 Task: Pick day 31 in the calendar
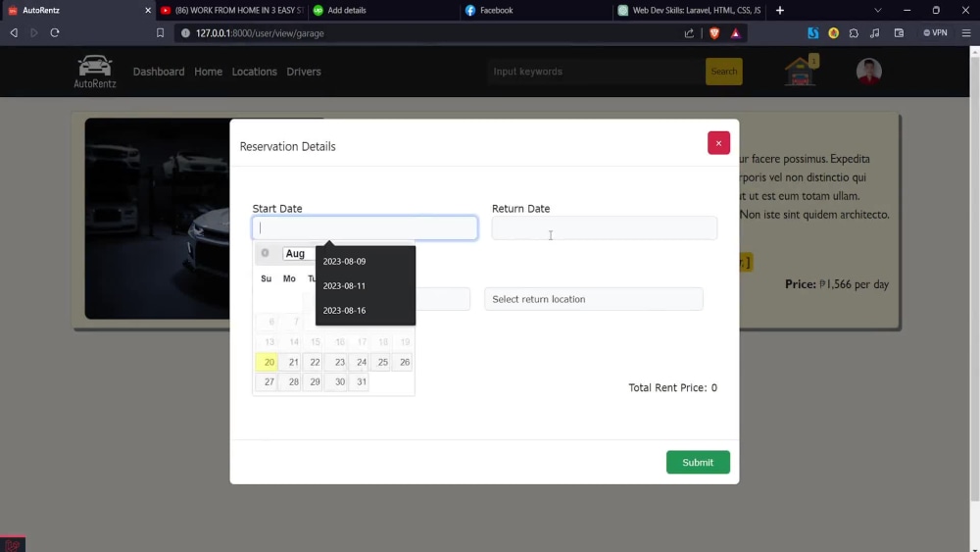click(360, 382)
